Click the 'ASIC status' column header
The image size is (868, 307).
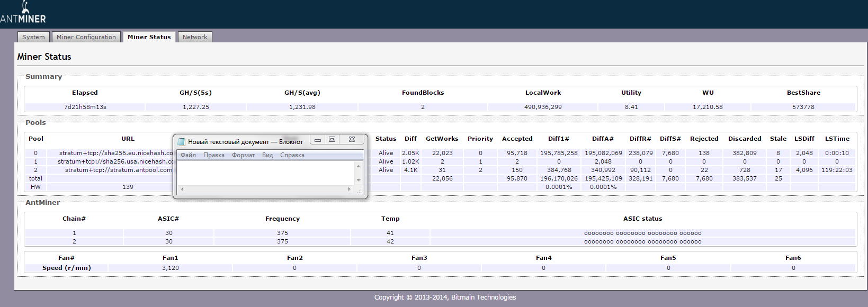tap(642, 219)
